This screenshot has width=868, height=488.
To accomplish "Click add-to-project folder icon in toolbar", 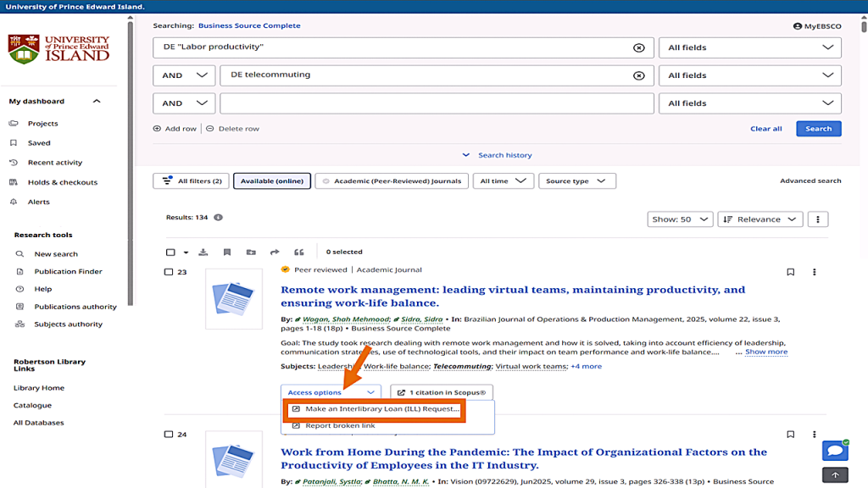I will click(251, 252).
